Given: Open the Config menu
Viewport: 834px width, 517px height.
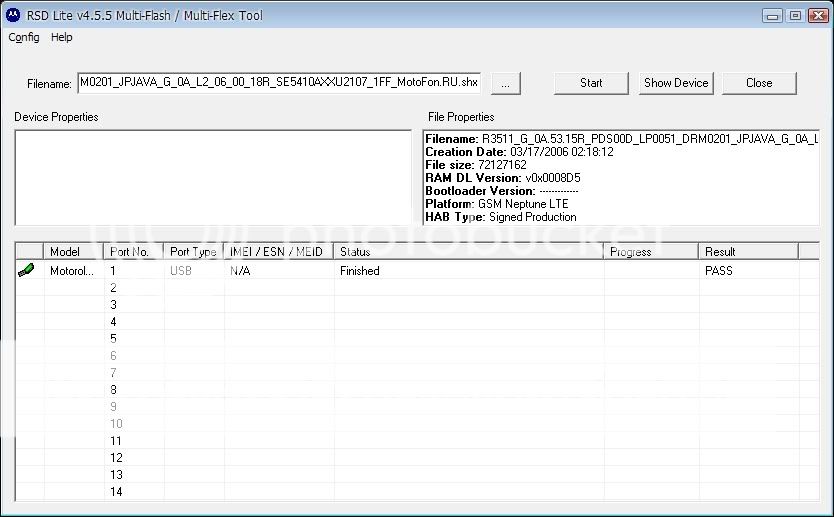Looking at the screenshot, I should 24,37.
